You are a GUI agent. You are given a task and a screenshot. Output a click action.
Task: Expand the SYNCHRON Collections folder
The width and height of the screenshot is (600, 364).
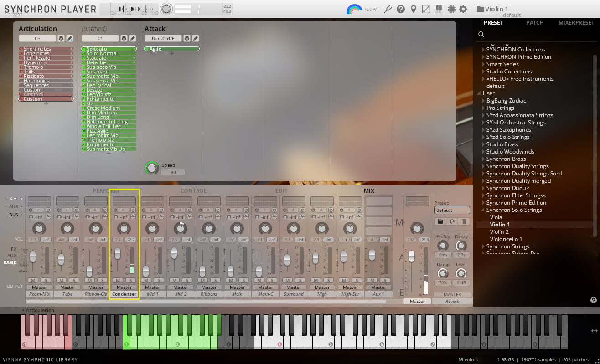point(483,50)
